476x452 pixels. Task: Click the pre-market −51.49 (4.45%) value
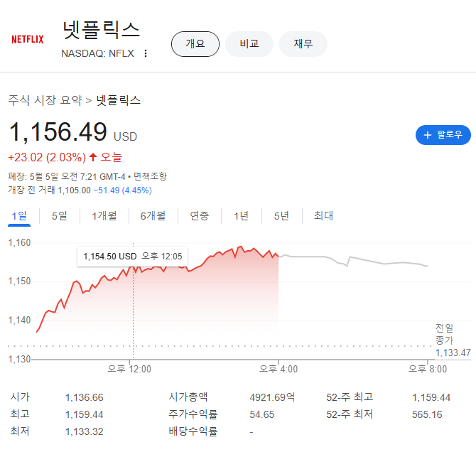click(123, 190)
